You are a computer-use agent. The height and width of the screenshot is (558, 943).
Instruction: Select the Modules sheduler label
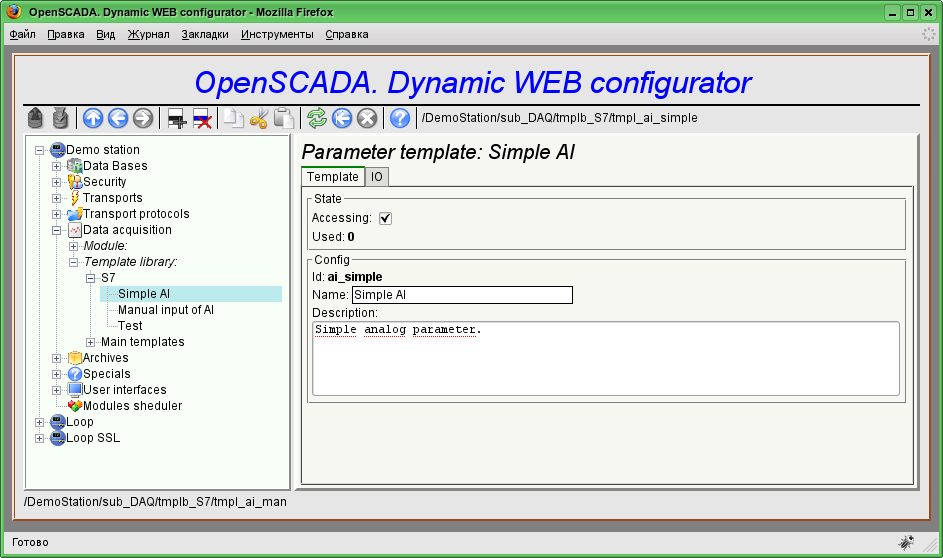(x=132, y=406)
